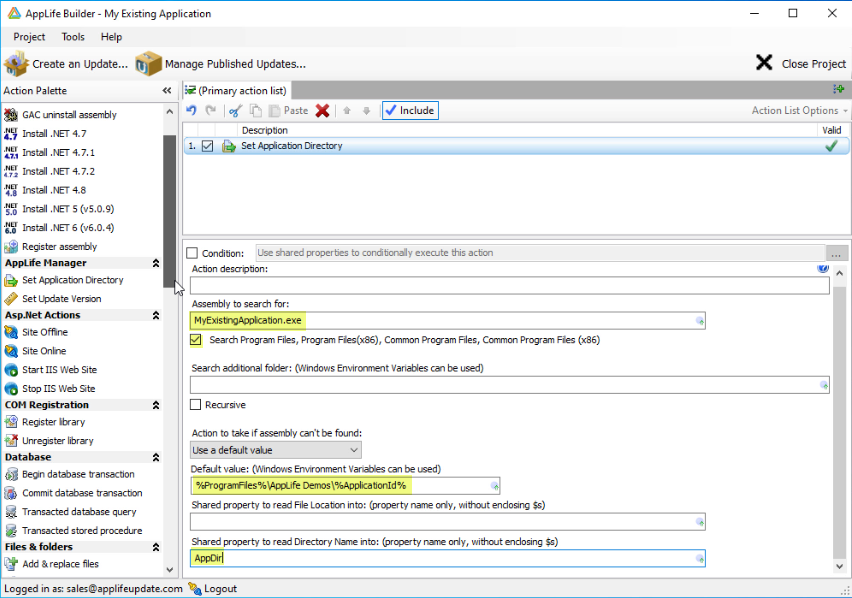Click Create an Update button
The image size is (852, 598).
(x=66, y=64)
